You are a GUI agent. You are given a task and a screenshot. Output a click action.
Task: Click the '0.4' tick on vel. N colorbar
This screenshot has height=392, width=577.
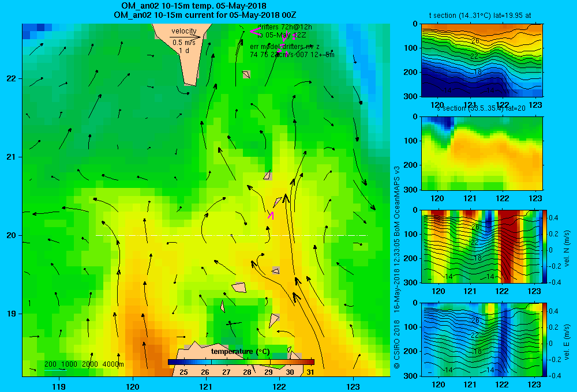[553, 218]
